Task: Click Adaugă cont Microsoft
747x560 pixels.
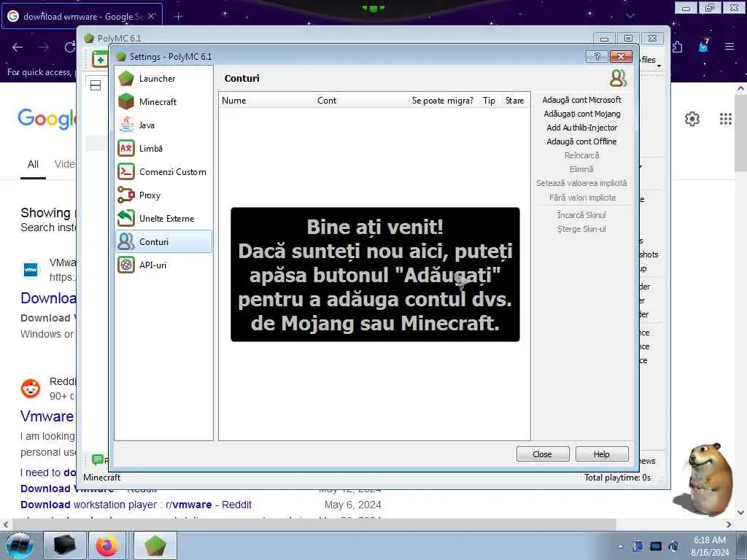Action: 581,100
